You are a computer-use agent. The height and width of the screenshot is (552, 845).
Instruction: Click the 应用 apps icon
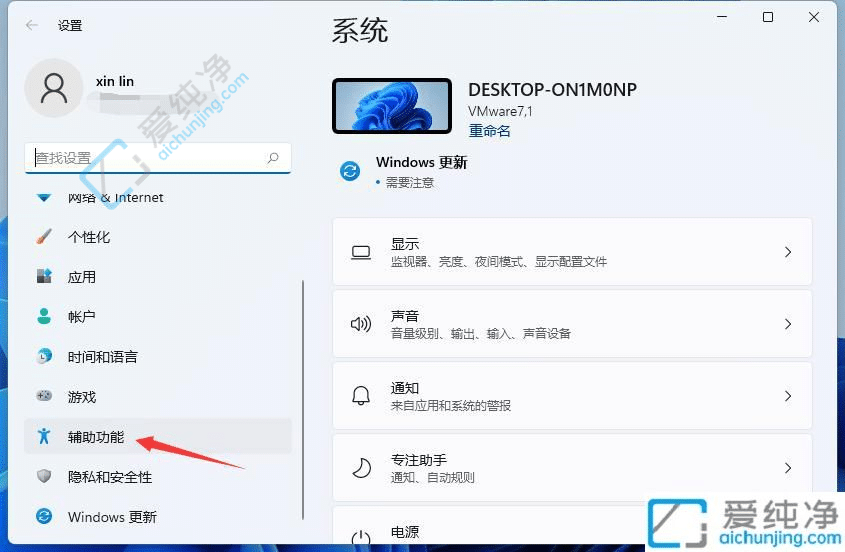point(44,277)
